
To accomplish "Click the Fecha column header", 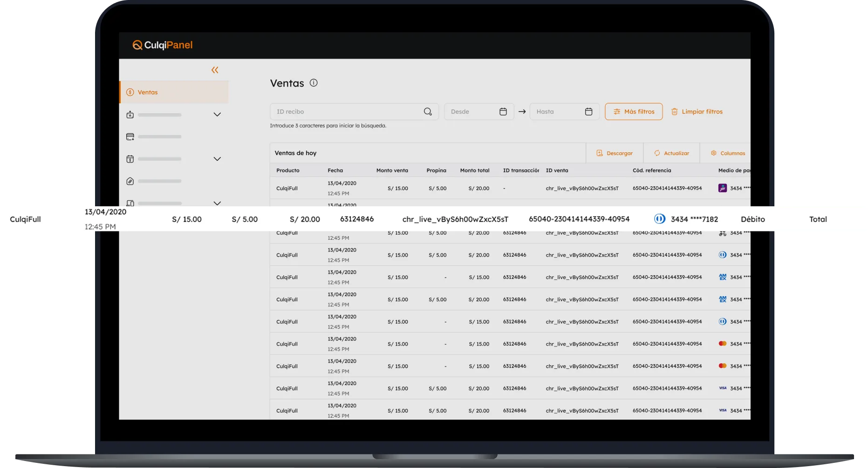I will [335, 170].
